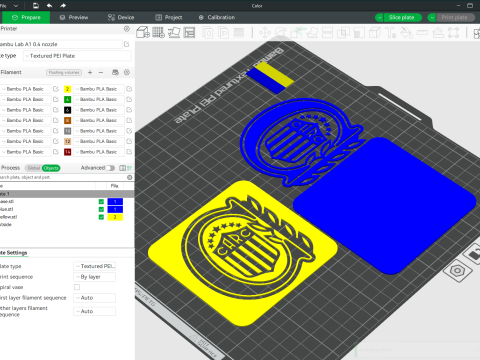
Task: Open Print sequence By layer dropdown
Action: coord(95,277)
